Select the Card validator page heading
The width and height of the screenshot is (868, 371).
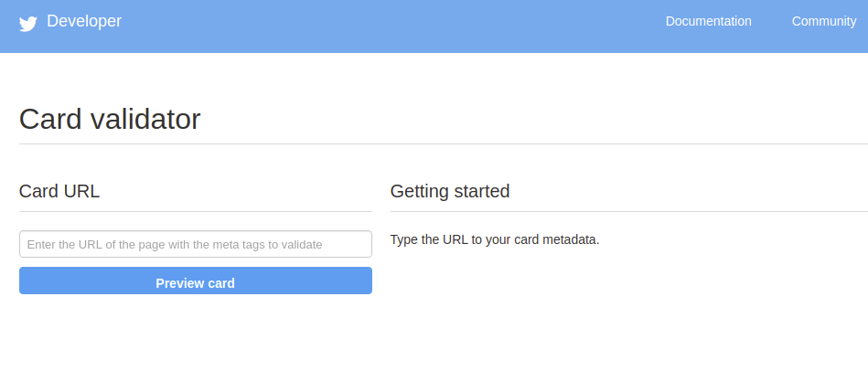[x=110, y=119]
